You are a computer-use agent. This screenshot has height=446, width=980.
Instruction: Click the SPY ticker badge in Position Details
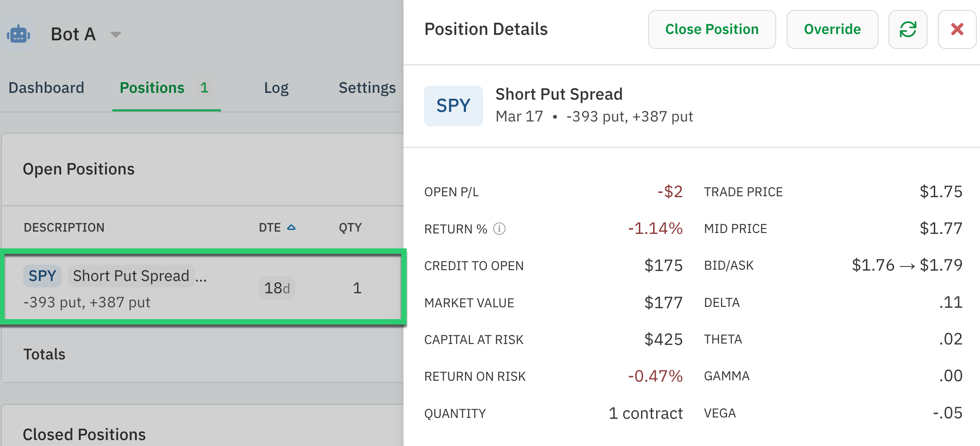[x=453, y=106]
